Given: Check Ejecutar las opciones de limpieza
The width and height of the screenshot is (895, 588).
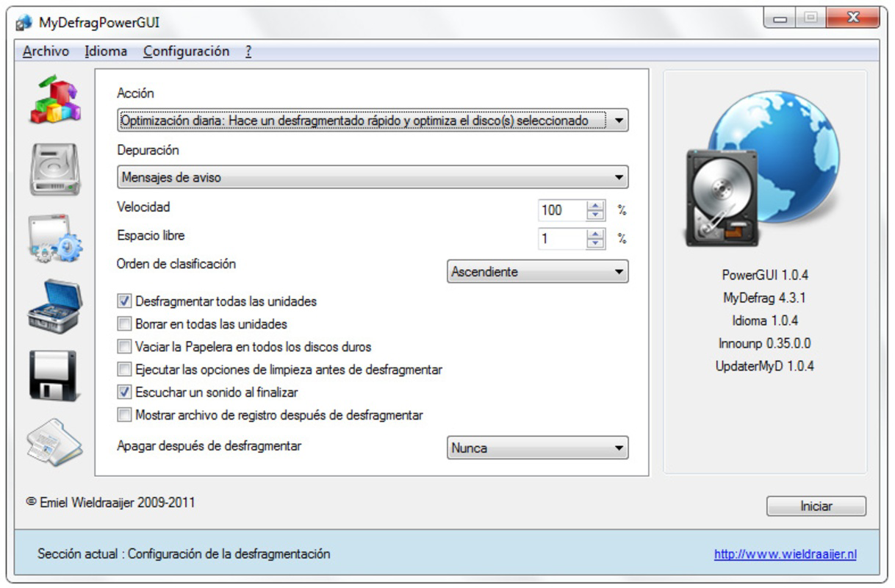Looking at the screenshot, I should coord(124,369).
